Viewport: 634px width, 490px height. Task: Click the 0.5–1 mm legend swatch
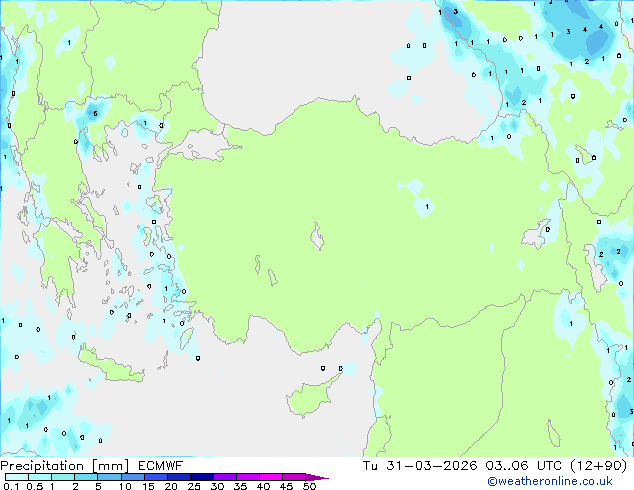(x=40, y=477)
